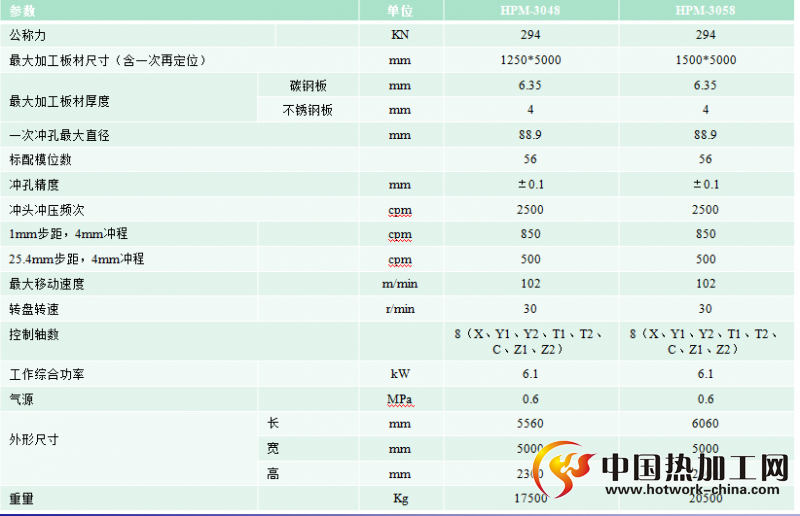Click 294 in the HPM-3058 column

pyautogui.click(x=706, y=35)
